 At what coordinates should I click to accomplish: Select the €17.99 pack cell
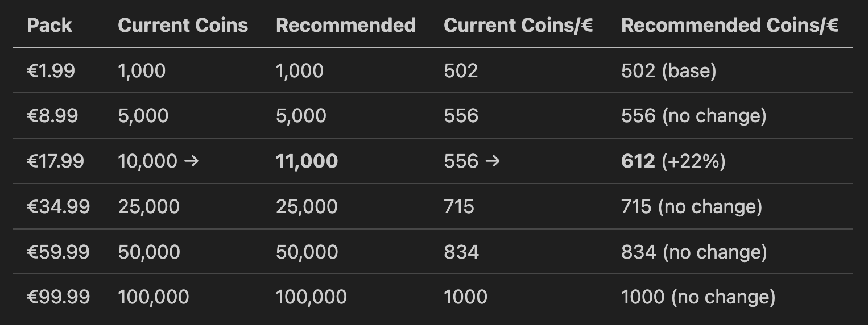point(55,161)
